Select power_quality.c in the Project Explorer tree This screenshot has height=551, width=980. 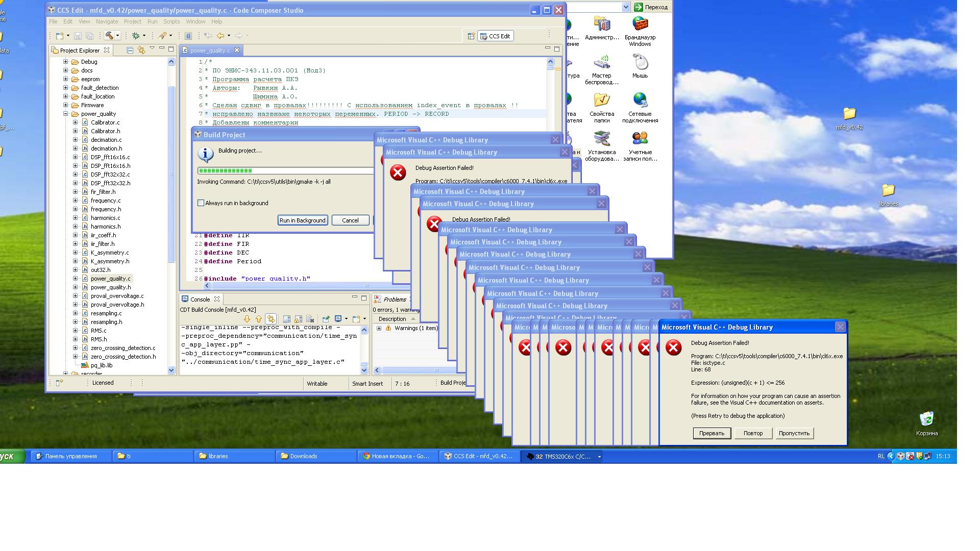pyautogui.click(x=111, y=279)
